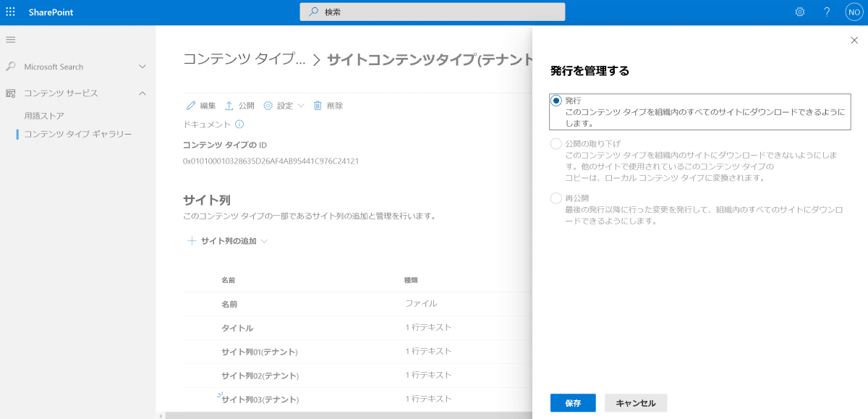Close the 発行を管理する panel
This screenshot has width=868, height=419.
[854, 41]
